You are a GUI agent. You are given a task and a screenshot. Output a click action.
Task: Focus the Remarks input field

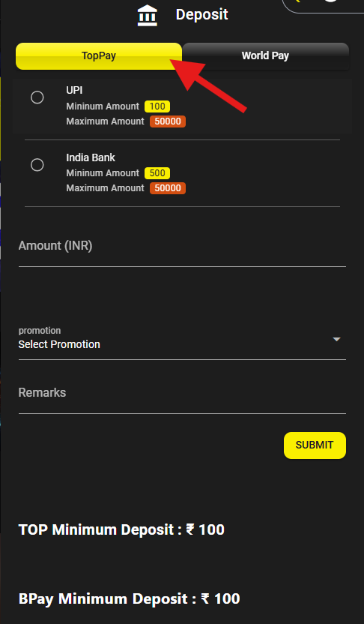(182, 397)
